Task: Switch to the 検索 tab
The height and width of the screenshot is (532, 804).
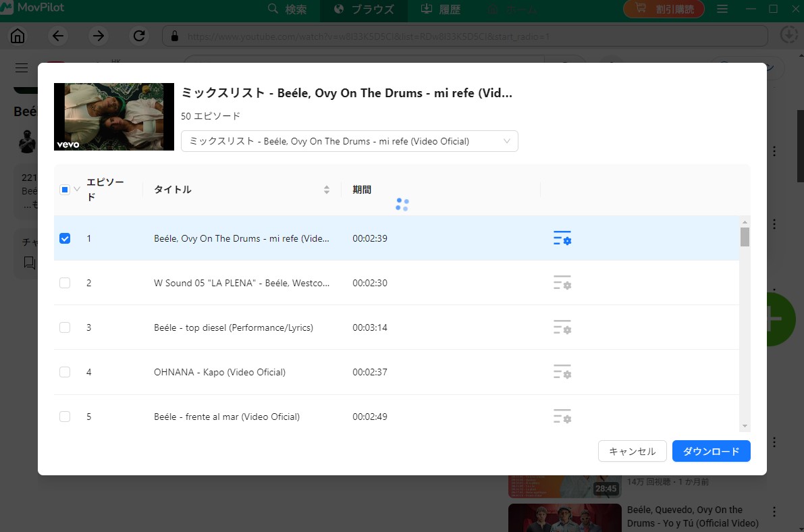Action: click(x=287, y=9)
